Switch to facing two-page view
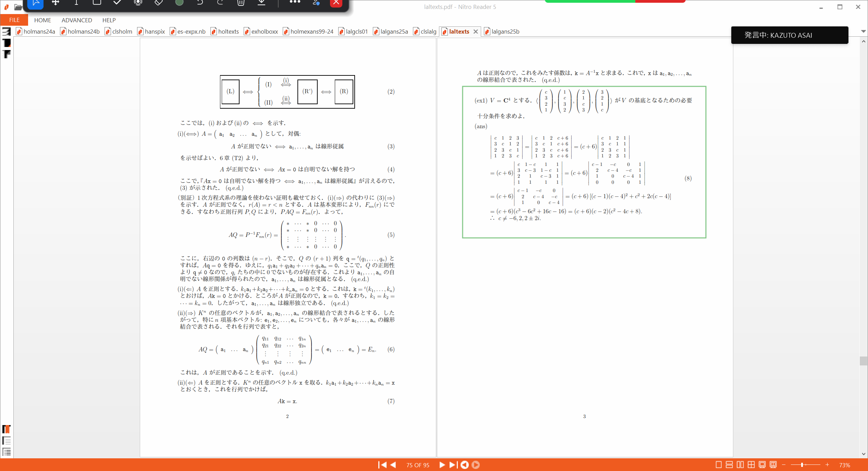Screen dimensions: 868x471 (x=740, y=465)
